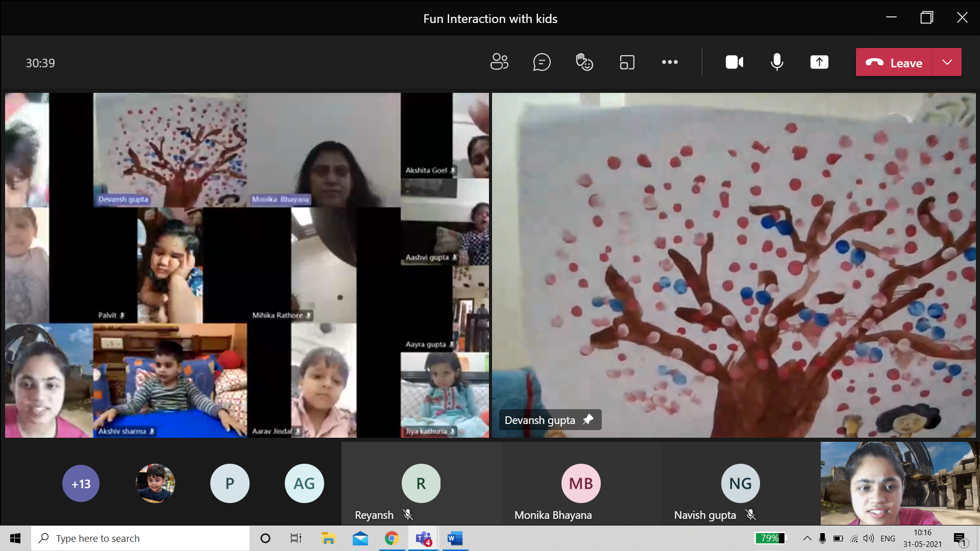This screenshot has width=980, height=551.
Task: Open More actions ellipsis menu
Action: pos(670,62)
